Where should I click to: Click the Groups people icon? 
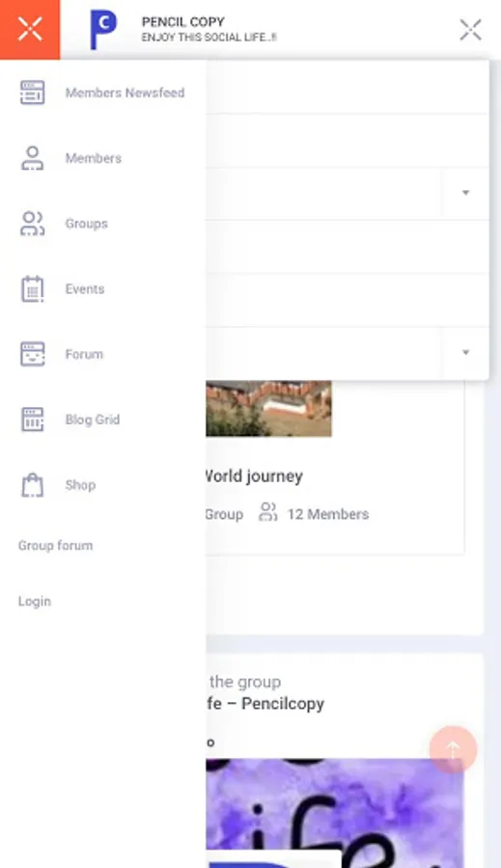click(32, 224)
